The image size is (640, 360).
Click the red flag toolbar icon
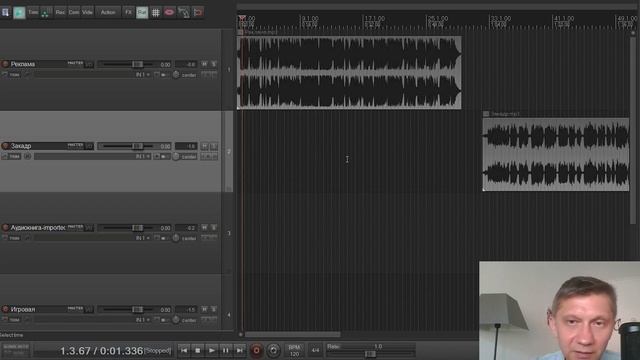pos(198,12)
